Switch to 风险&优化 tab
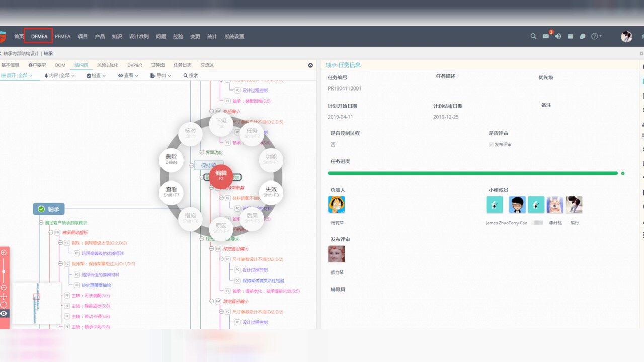 point(108,65)
